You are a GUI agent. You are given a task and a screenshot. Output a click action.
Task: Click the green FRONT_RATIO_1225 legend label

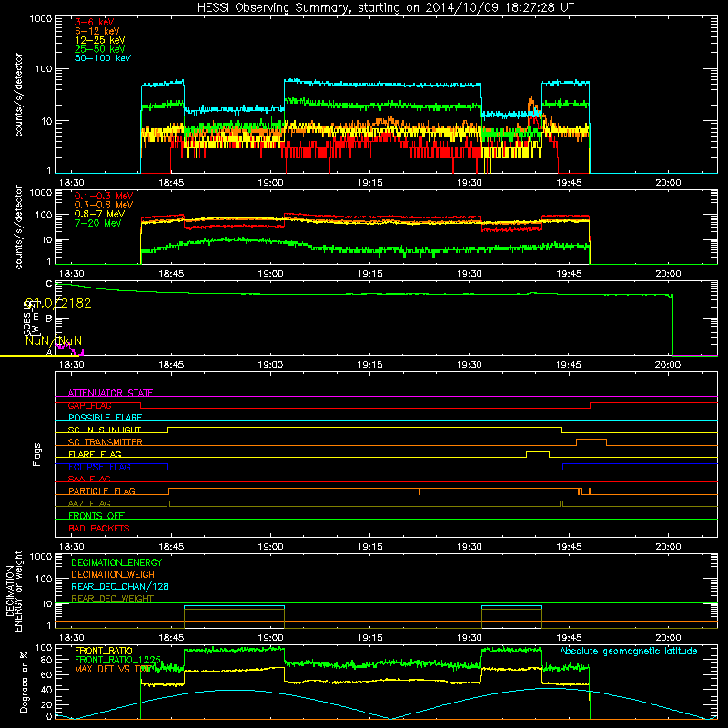point(117,660)
